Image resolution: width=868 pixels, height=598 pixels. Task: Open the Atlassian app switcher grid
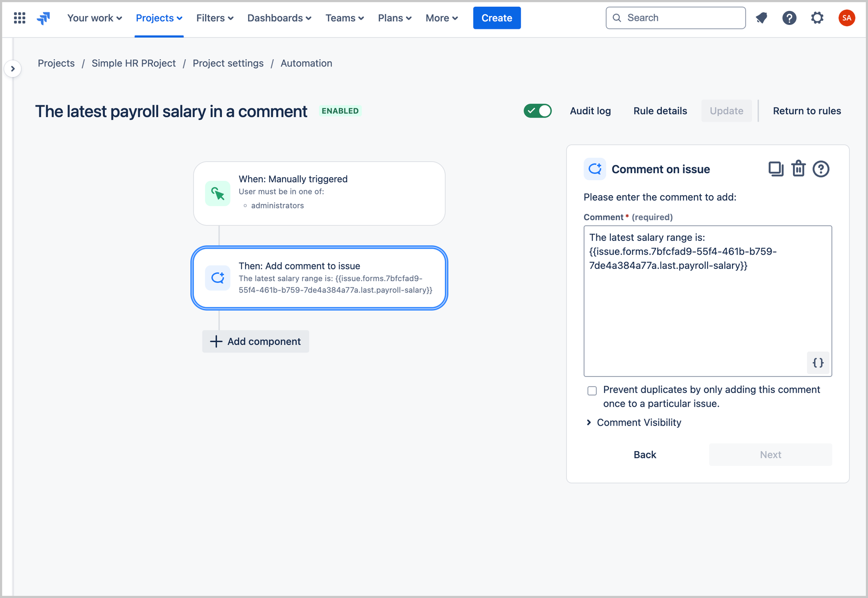click(x=19, y=18)
